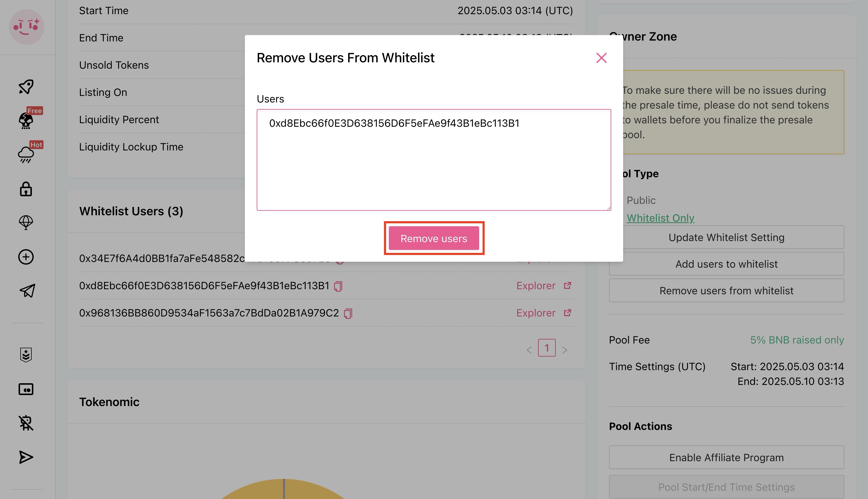Image resolution: width=868 pixels, height=499 pixels.
Task: Go to next whitelist page arrow
Action: [x=565, y=350]
